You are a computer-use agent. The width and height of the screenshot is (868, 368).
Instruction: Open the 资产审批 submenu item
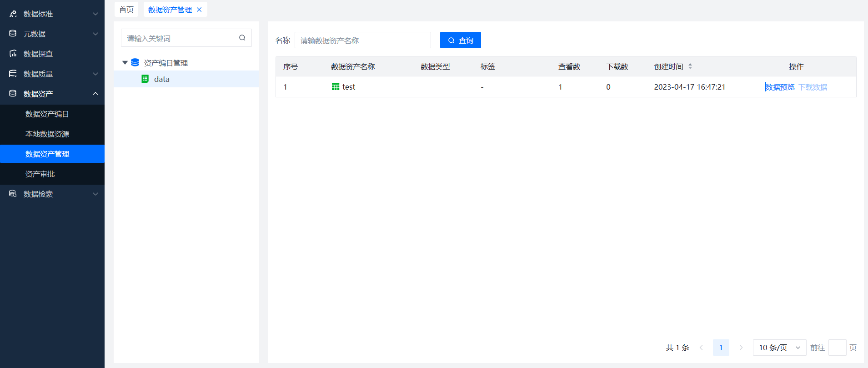[x=52, y=174]
